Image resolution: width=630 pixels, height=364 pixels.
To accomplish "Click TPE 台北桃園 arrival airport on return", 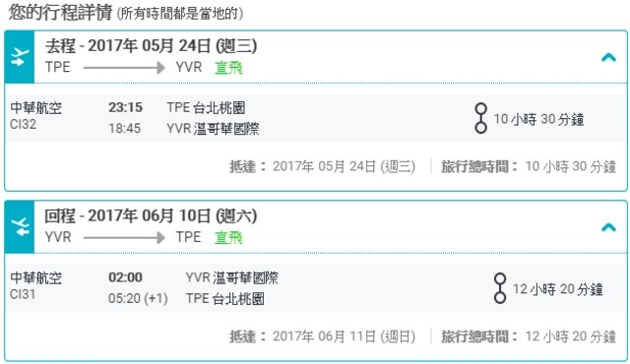I will tap(225, 299).
